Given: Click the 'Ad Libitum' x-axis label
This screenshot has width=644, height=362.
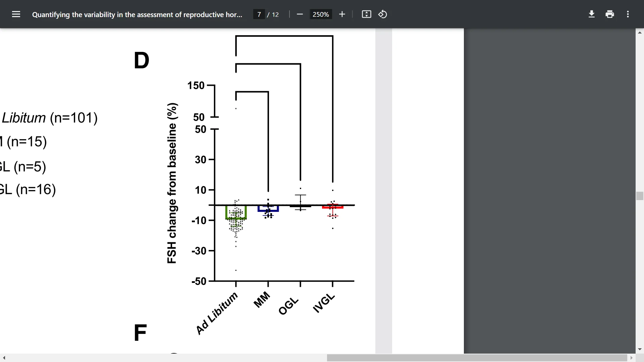Looking at the screenshot, I should click(x=217, y=313).
